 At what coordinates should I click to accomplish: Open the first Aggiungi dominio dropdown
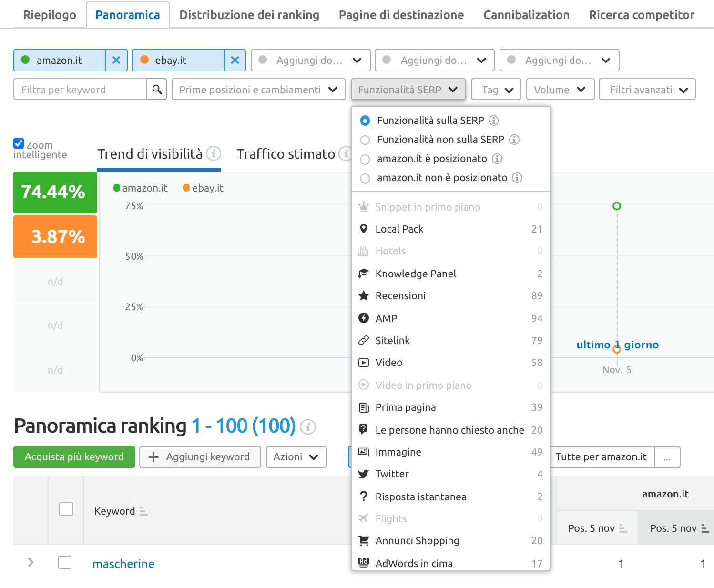pos(310,60)
